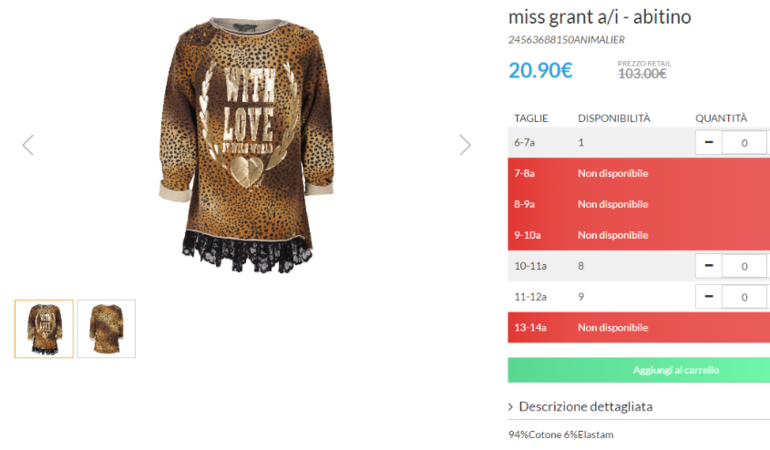Select unavailable size 9-10a row
The height and width of the screenshot is (450, 770).
(639, 235)
